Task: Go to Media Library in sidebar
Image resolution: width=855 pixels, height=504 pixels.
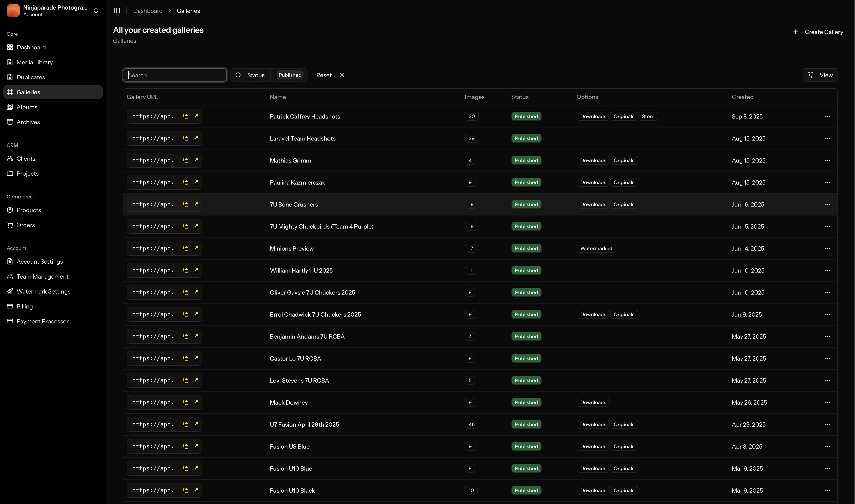Action: [x=34, y=62]
